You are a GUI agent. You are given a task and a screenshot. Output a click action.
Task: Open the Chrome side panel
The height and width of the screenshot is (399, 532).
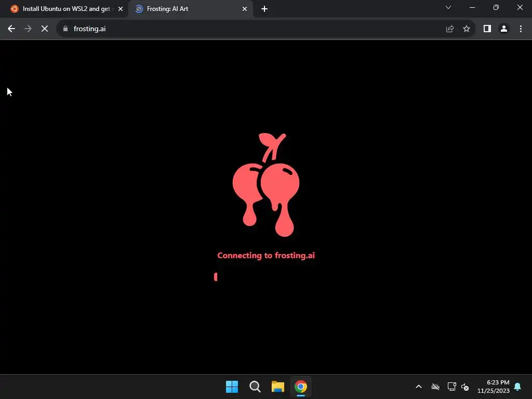click(x=487, y=29)
